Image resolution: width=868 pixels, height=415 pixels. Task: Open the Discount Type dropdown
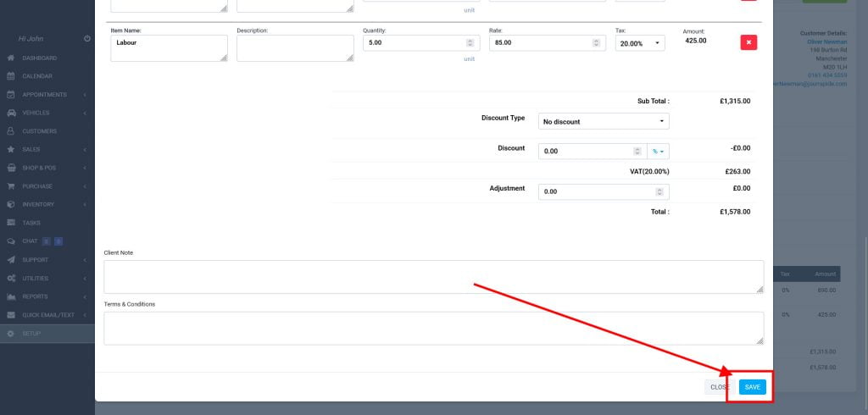[x=604, y=121]
